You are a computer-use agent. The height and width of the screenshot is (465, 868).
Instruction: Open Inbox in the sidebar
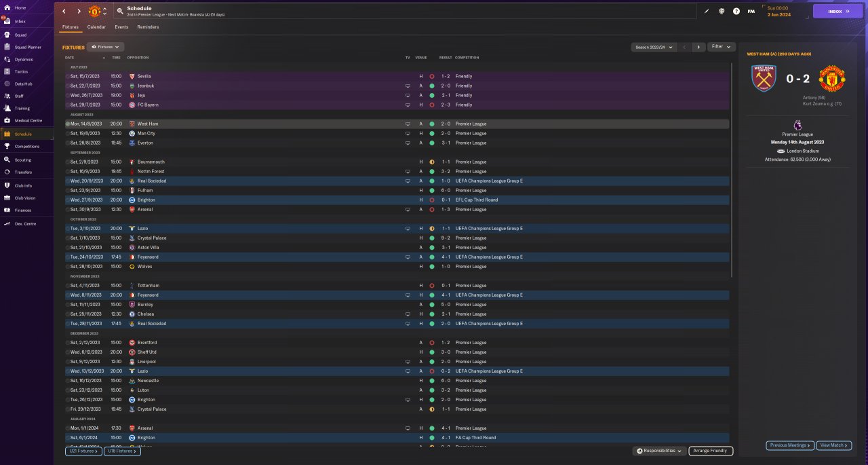pyautogui.click(x=20, y=21)
